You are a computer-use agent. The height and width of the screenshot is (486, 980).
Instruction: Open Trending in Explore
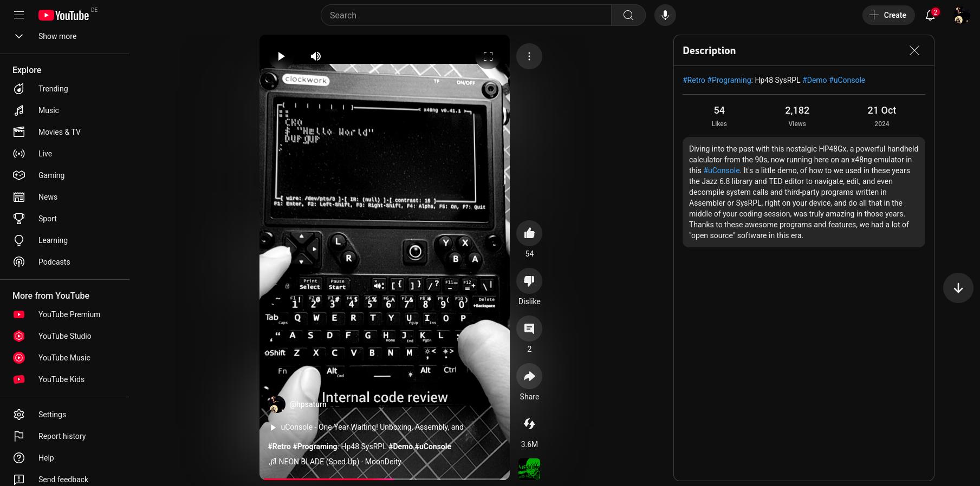pos(65,89)
